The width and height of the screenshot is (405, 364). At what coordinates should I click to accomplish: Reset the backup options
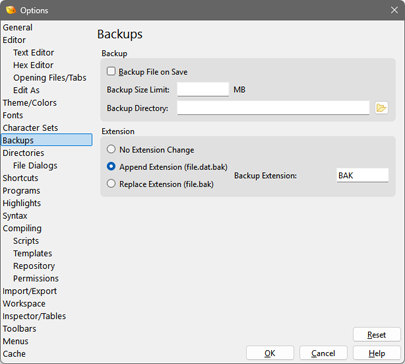click(377, 335)
